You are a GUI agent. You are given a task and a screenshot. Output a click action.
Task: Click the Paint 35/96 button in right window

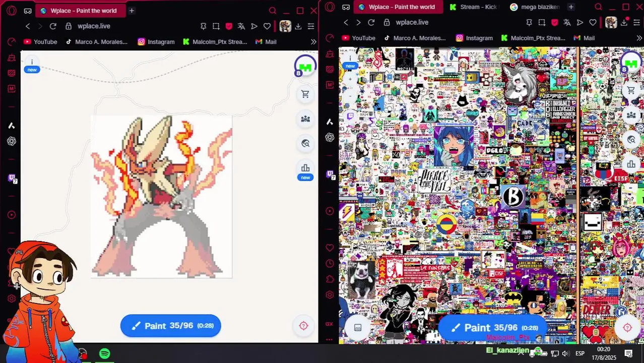click(493, 328)
